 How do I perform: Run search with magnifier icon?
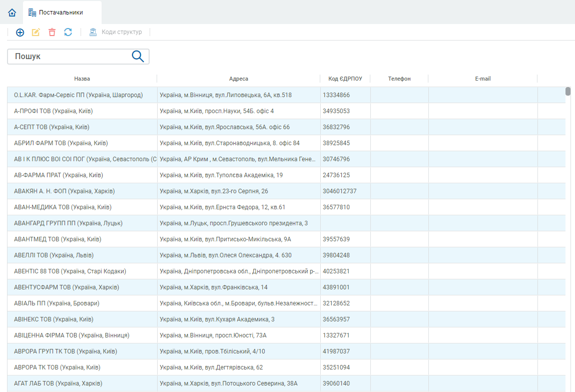(x=138, y=56)
